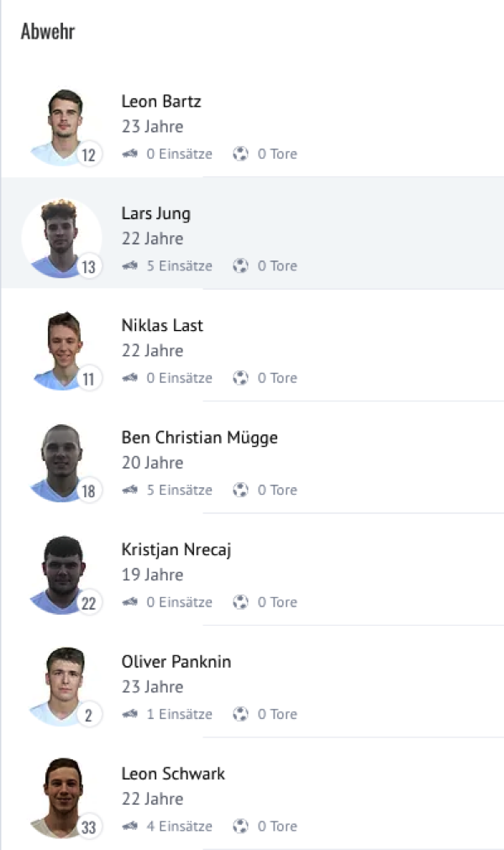Click Kristjan Nrecaj's portrait thumbnail
Image resolution: width=504 pixels, height=850 pixels.
point(60,573)
